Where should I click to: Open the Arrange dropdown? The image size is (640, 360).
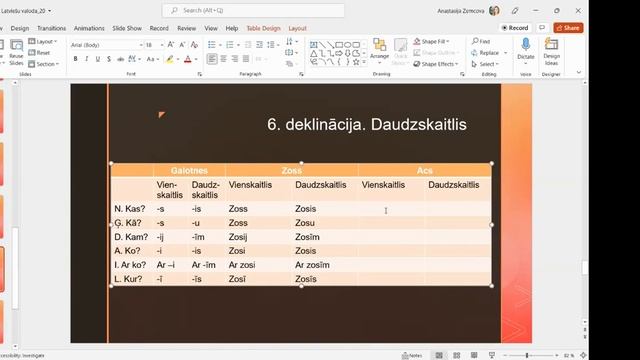click(x=380, y=51)
